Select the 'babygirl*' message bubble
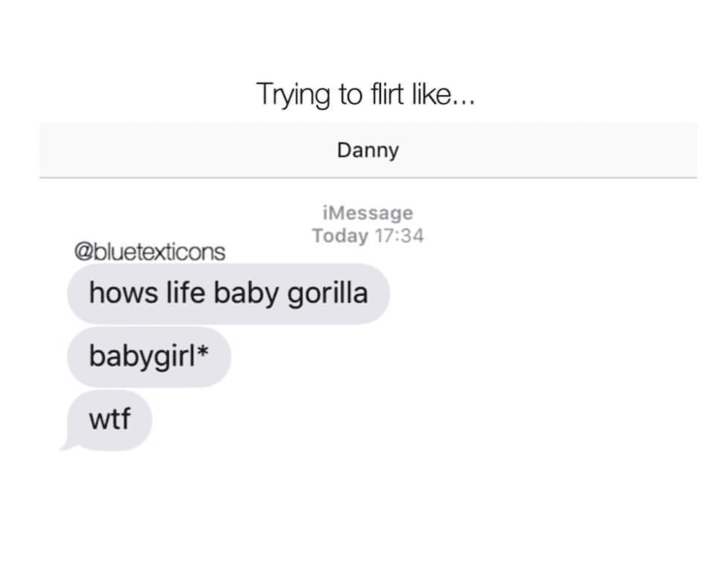Screen dimensions: 728x582 click(x=149, y=357)
